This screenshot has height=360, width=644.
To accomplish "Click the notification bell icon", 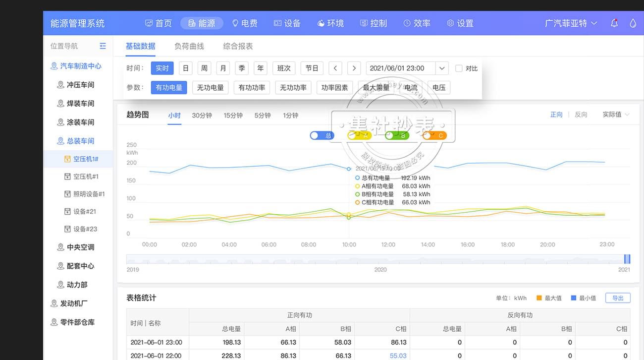I will pyautogui.click(x=614, y=23).
